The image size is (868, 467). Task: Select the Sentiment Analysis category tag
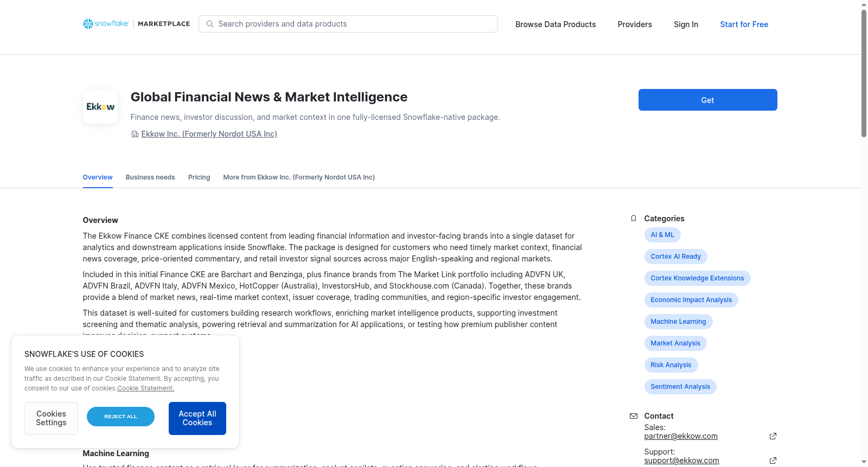coord(680,387)
